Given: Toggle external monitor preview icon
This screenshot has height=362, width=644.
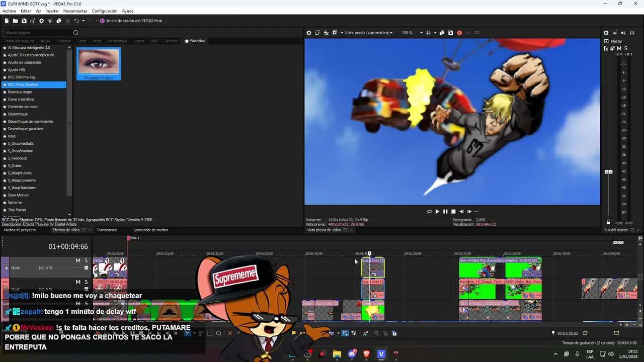Looking at the screenshot, I should [317, 33].
